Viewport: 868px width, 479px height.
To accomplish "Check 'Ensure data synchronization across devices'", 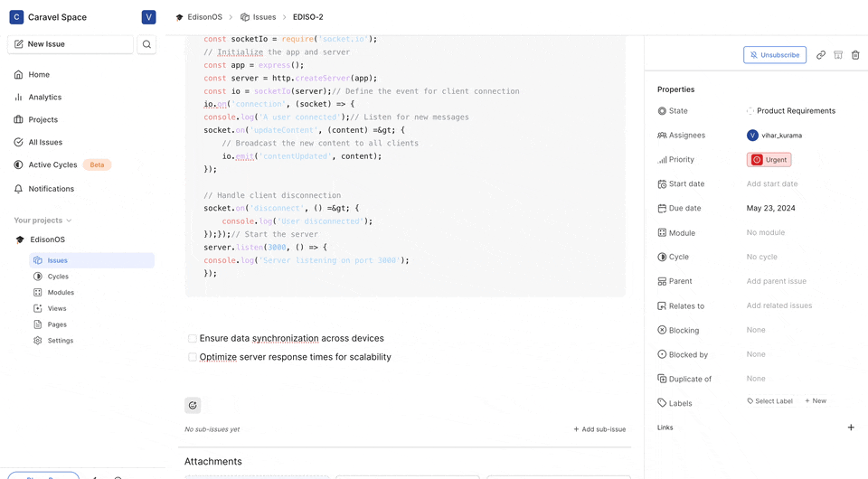I will (193, 339).
